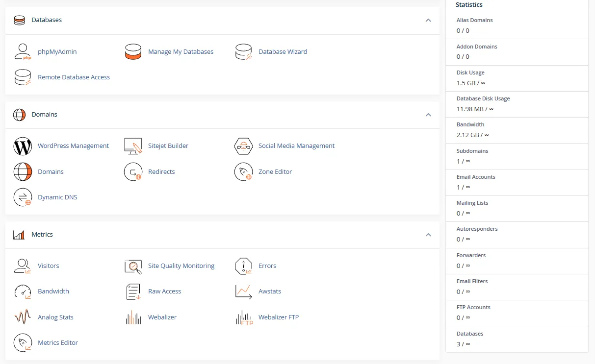Open the Raw Access link

[x=164, y=291]
